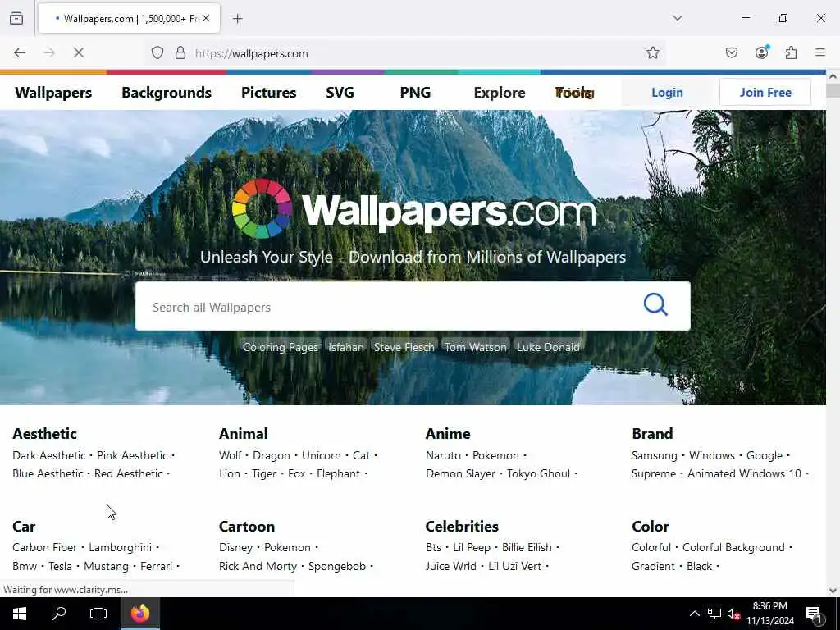
Task: Open Windows taskbar search
Action: (x=59, y=614)
